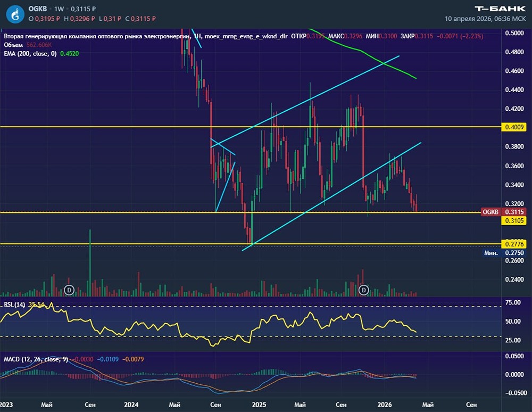Click the 0.3105 yellow price level tag
This screenshot has width=532, height=412.
coord(514,220)
